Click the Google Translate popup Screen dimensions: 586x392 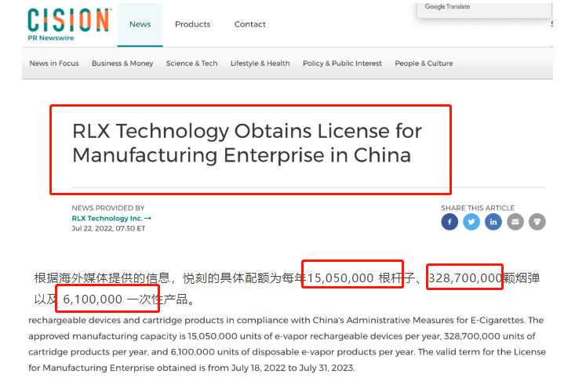point(484,10)
